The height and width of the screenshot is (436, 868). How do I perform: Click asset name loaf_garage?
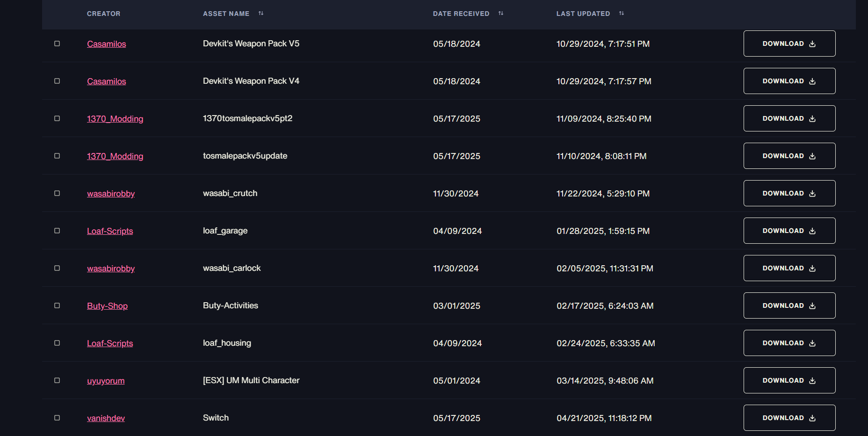coord(225,231)
